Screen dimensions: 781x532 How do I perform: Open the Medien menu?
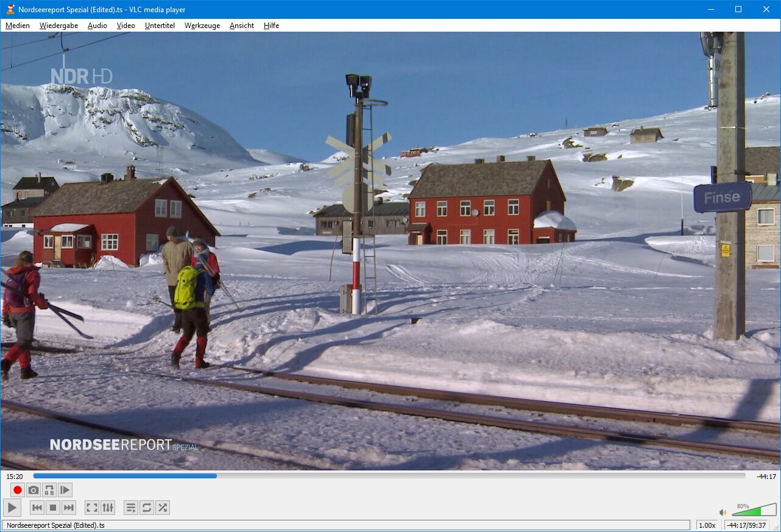tap(18, 26)
